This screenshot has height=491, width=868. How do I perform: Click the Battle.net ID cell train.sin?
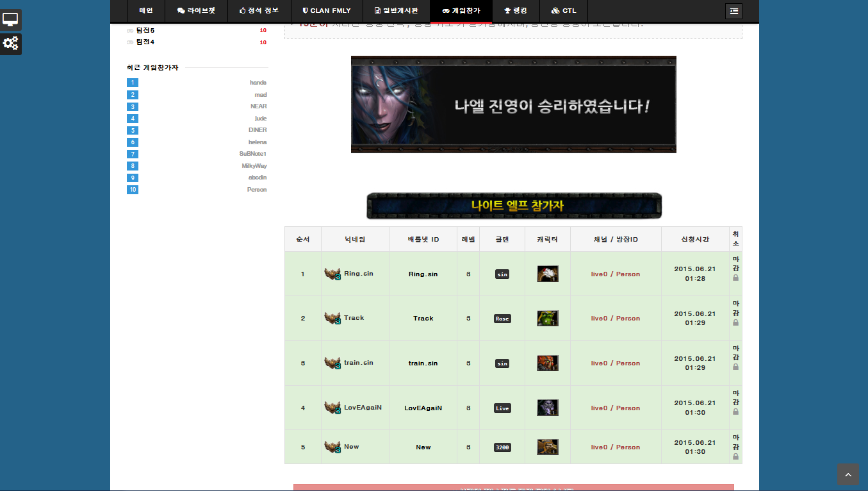(423, 363)
